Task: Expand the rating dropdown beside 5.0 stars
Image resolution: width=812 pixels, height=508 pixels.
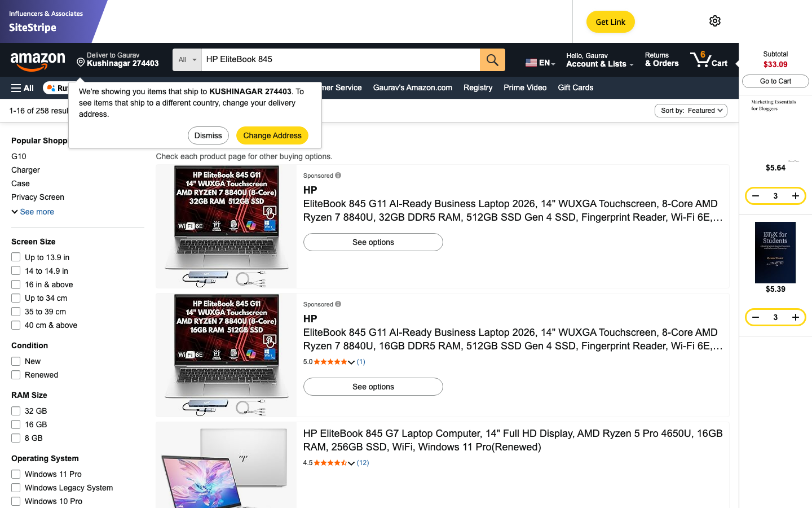Action: coord(351,362)
